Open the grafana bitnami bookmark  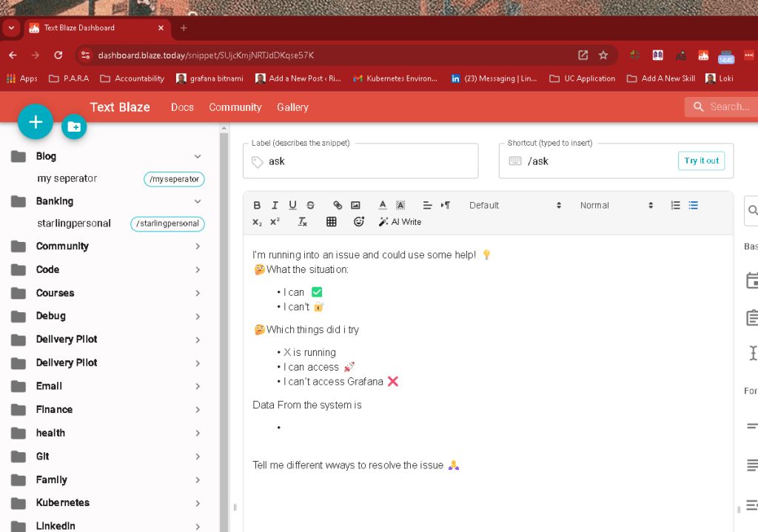209,78
